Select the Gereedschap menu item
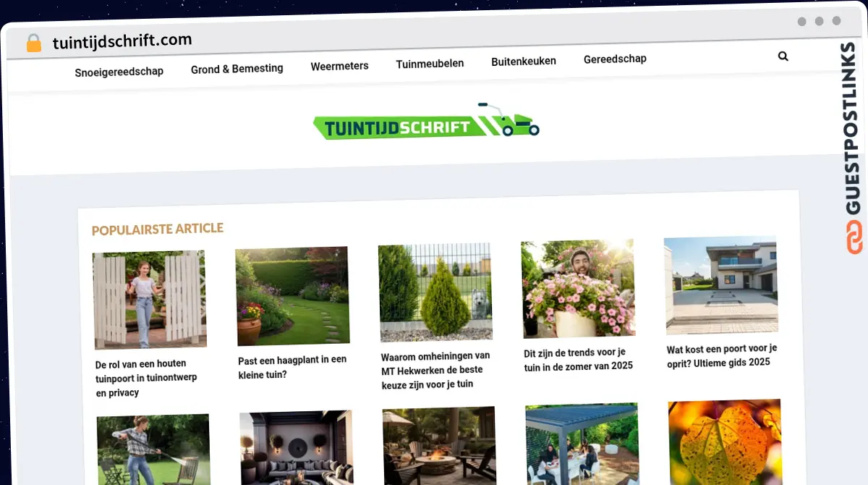The image size is (868, 485). pos(615,59)
